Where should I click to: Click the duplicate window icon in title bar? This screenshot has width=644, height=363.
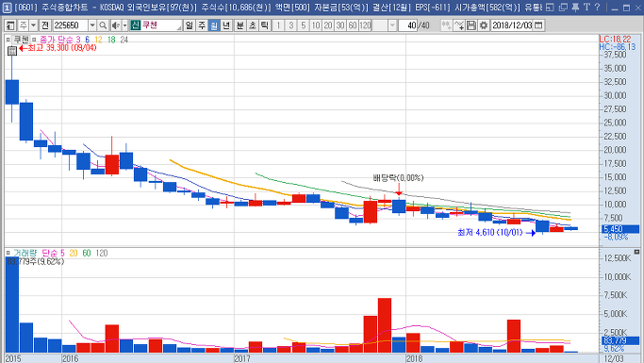click(x=563, y=7)
